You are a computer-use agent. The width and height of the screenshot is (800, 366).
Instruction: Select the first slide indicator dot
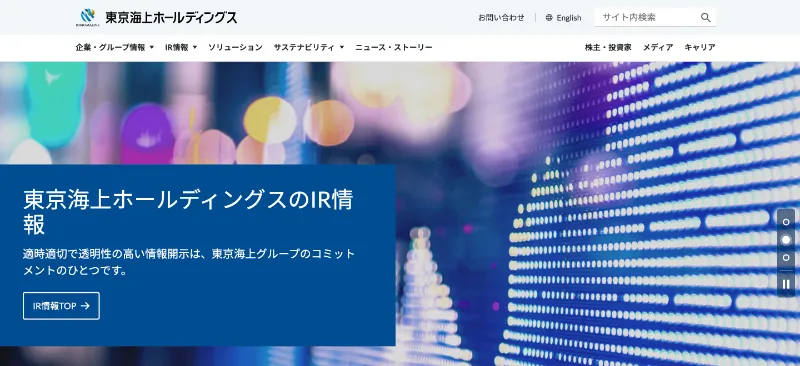(x=786, y=222)
